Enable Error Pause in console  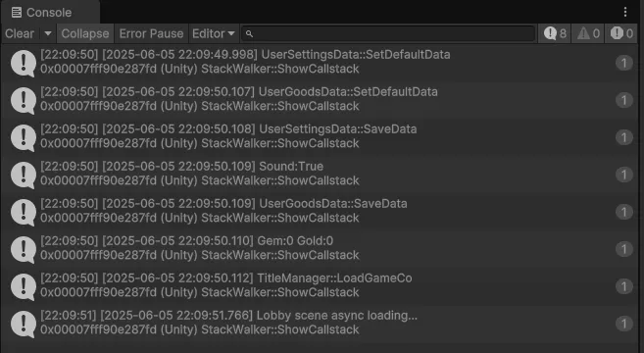[x=151, y=33]
